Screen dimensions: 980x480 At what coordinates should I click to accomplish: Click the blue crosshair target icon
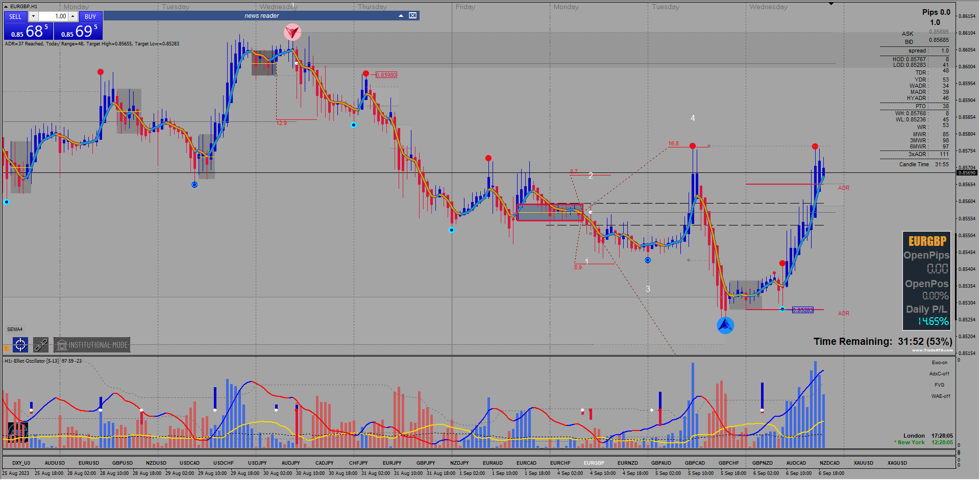click(20, 345)
